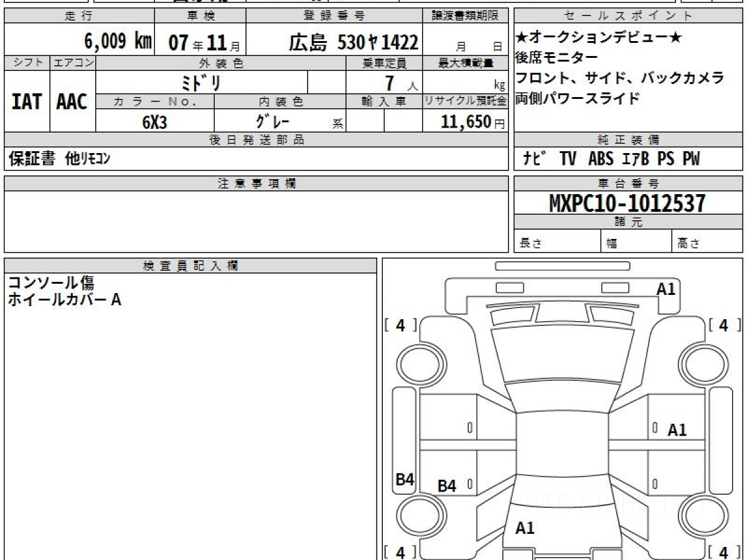Select the 注意事項欄 header
The image size is (747, 560).
click(x=256, y=184)
